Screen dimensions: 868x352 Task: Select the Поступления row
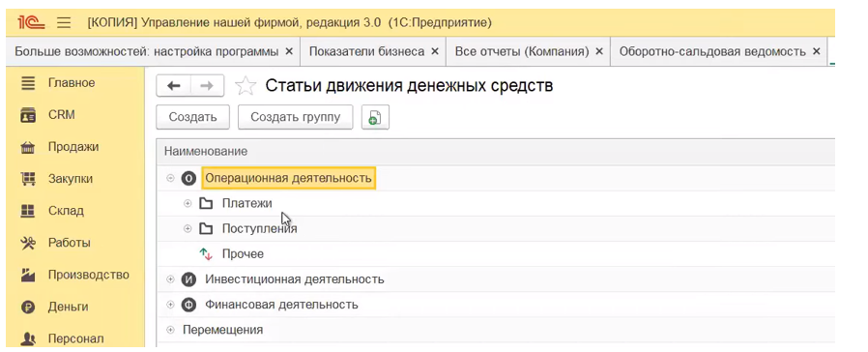pos(496,228)
